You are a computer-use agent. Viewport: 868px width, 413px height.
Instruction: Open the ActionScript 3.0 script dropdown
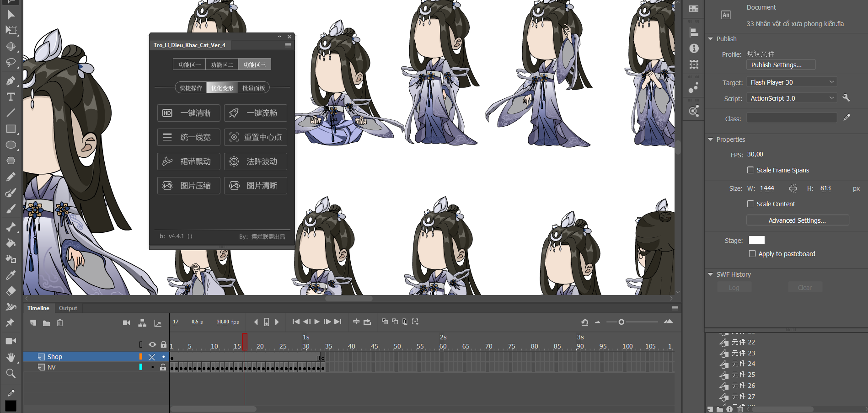tap(792, 98)
